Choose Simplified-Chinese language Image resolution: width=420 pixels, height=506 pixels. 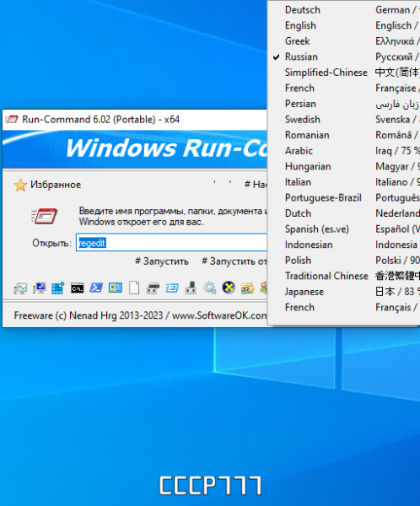(x=343, y=73)
